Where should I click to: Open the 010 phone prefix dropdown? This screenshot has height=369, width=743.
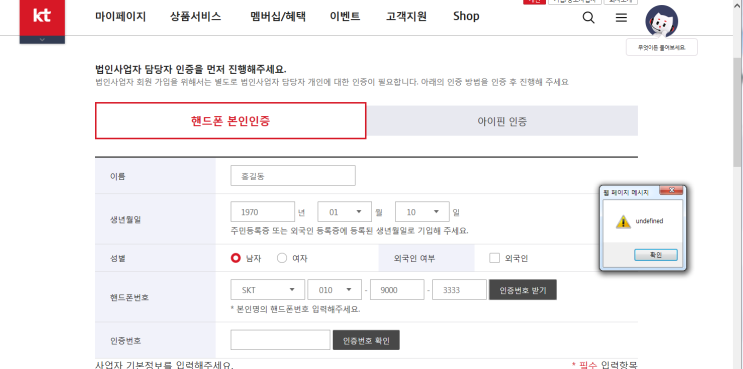(x=335, y=290)
